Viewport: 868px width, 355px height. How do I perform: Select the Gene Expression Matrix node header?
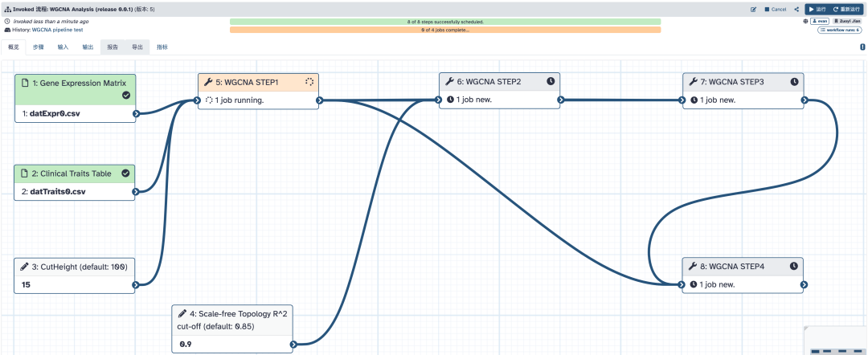[75, 89]
